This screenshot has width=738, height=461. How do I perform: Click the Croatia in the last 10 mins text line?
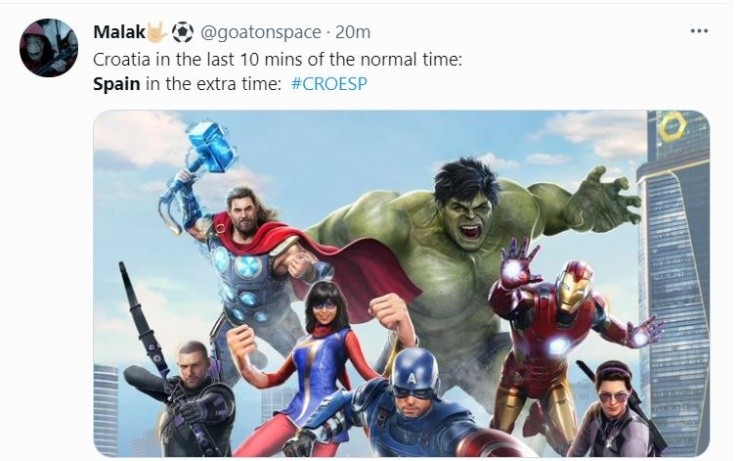278,59
